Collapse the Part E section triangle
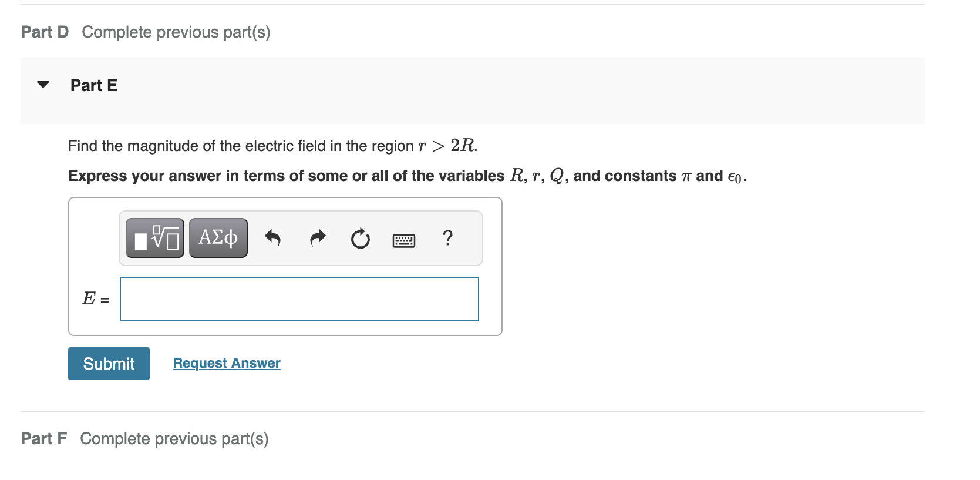This screenshot has width=980, height=480. (42, 85)
